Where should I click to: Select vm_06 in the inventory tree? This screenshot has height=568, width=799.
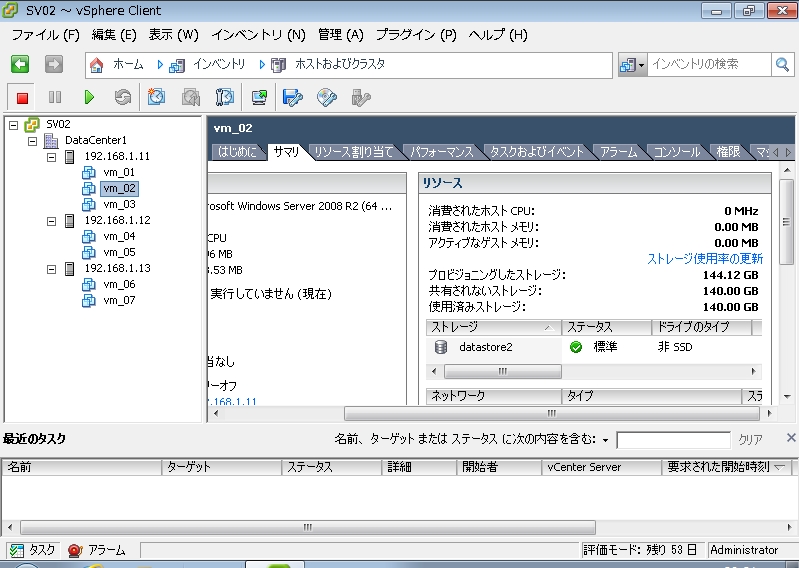[x=119, y=284]
